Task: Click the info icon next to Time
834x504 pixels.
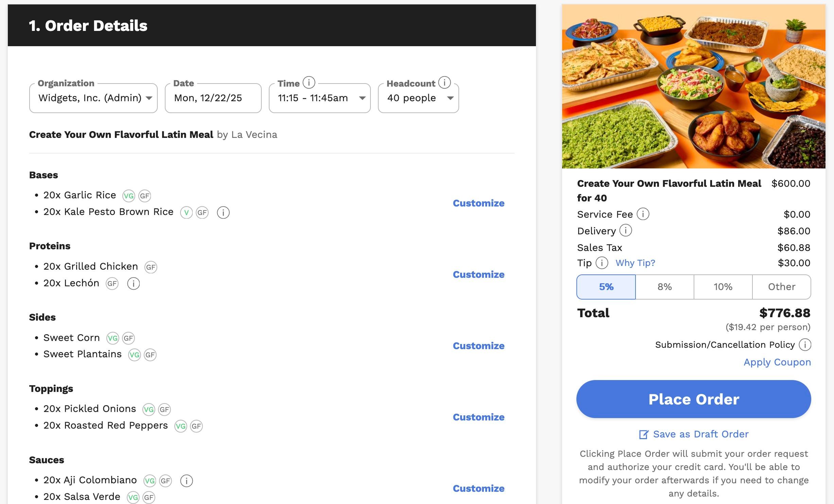Action: pyautogui.click(x=309, y=83)
